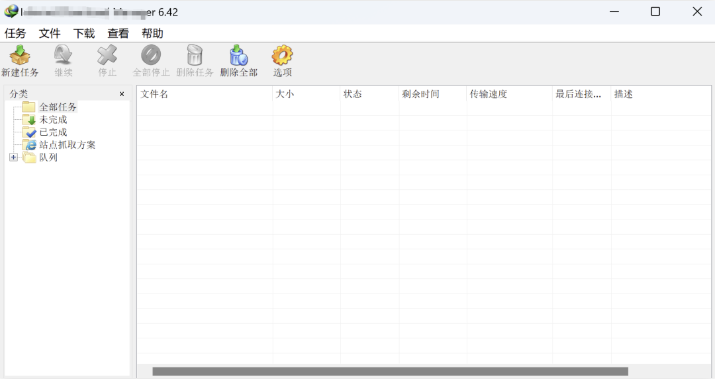Screen dimensions: 715x379
Task: Minimize the download manager window
Action: 615,11
